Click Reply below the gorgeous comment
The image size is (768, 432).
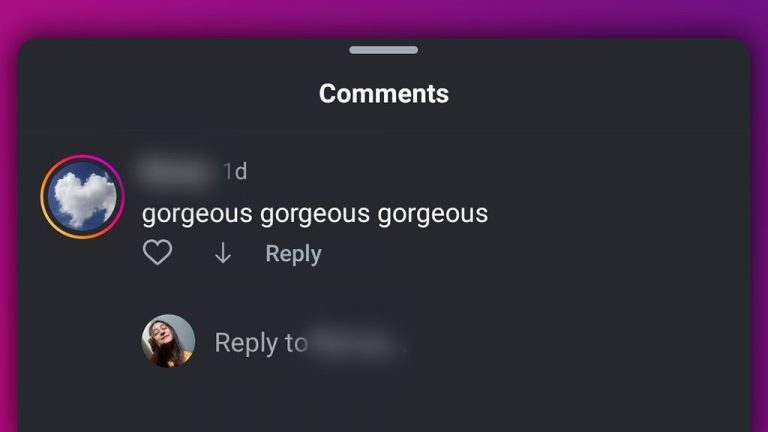point(293,254)
